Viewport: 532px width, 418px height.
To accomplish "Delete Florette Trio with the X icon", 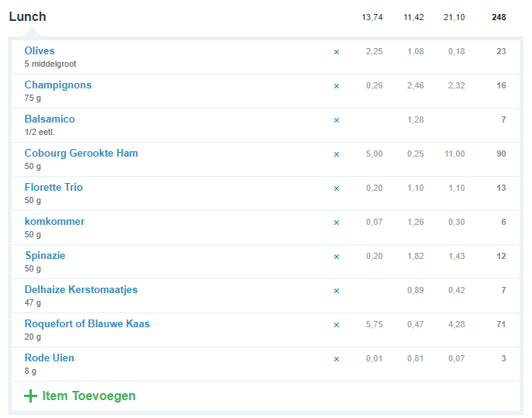I will [337, 188].
